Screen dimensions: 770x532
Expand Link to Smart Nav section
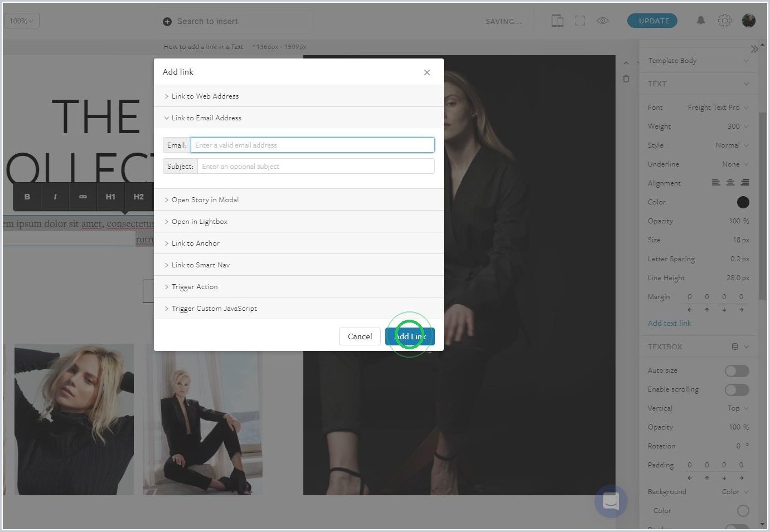[299, 265]
